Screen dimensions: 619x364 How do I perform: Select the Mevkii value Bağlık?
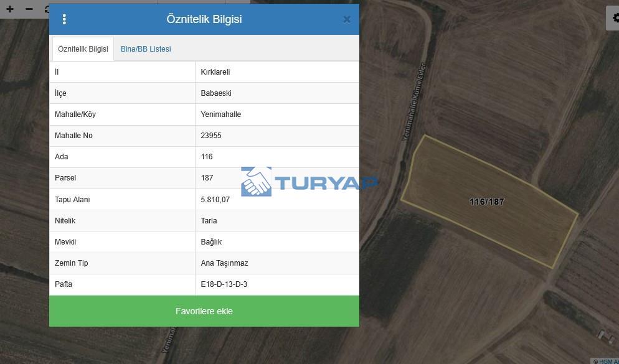pyautogui.click(x=211, y=242)
